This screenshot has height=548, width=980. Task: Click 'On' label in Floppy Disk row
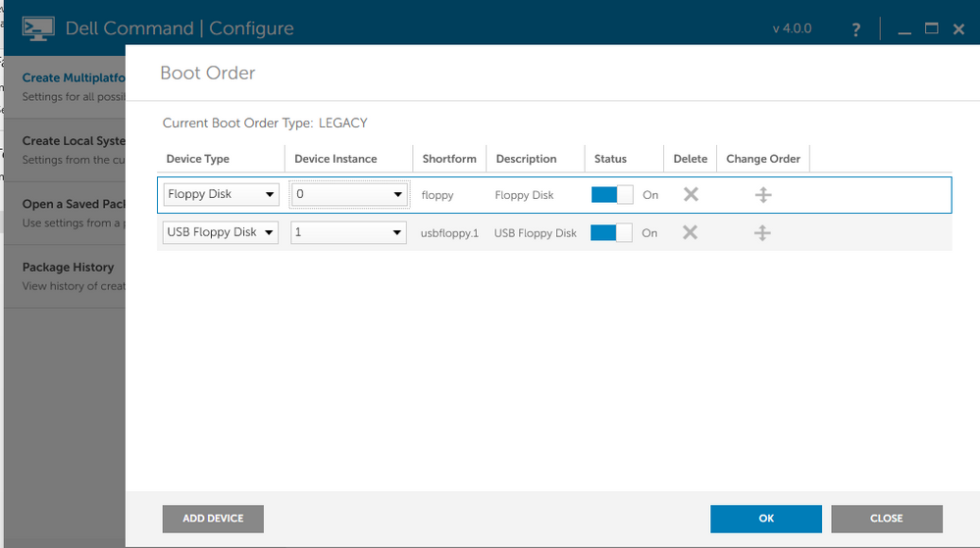tap(650, 195)
